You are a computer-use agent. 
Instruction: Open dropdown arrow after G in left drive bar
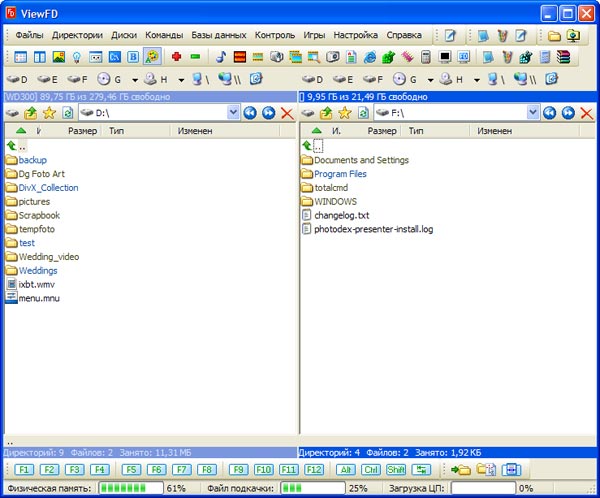click(135, 80)
